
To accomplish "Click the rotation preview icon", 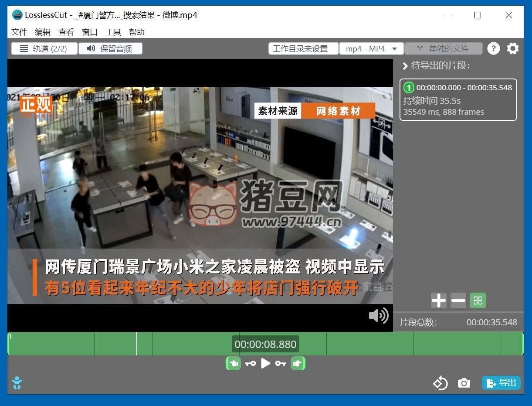I will tap(440, 383).
